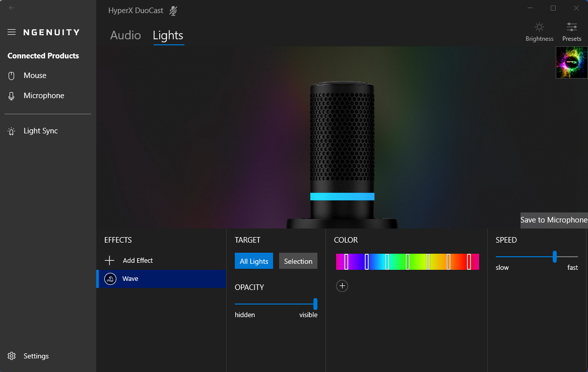Open Settings via the gear icon
The width and height of the screenshot is (588, 372).
pos(12,356)
